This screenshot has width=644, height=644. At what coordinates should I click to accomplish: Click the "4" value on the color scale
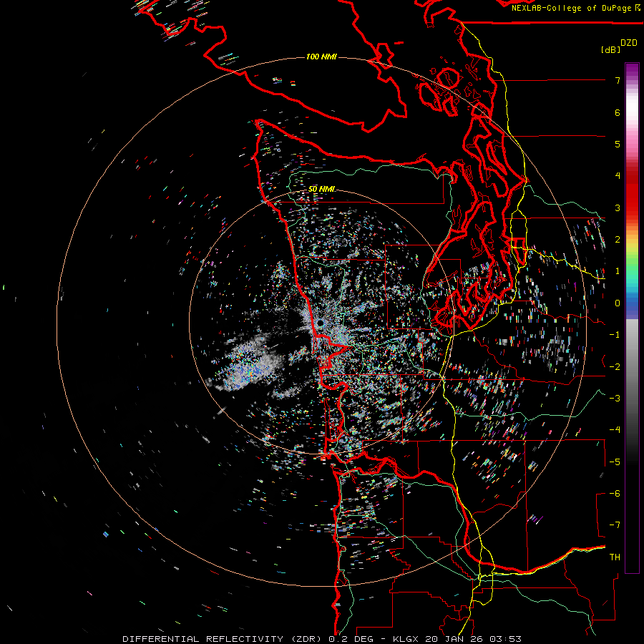[x=618, y=176]
